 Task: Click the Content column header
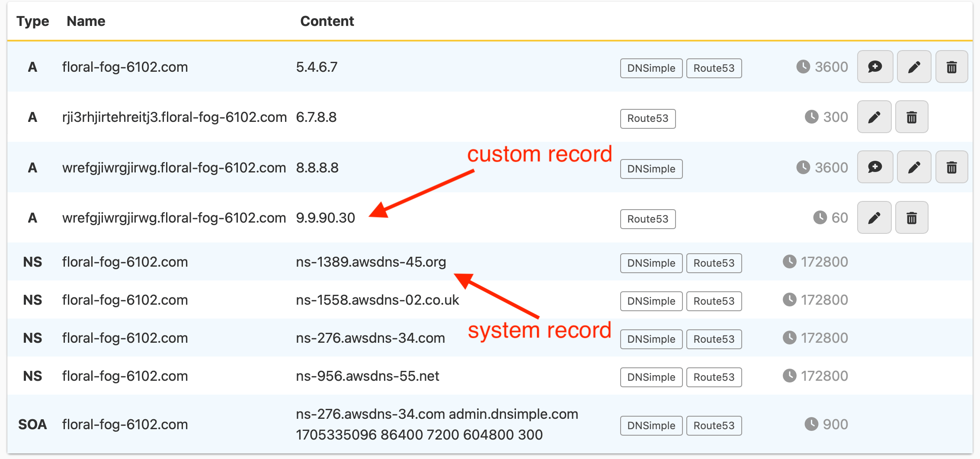(x=327, y=21)
